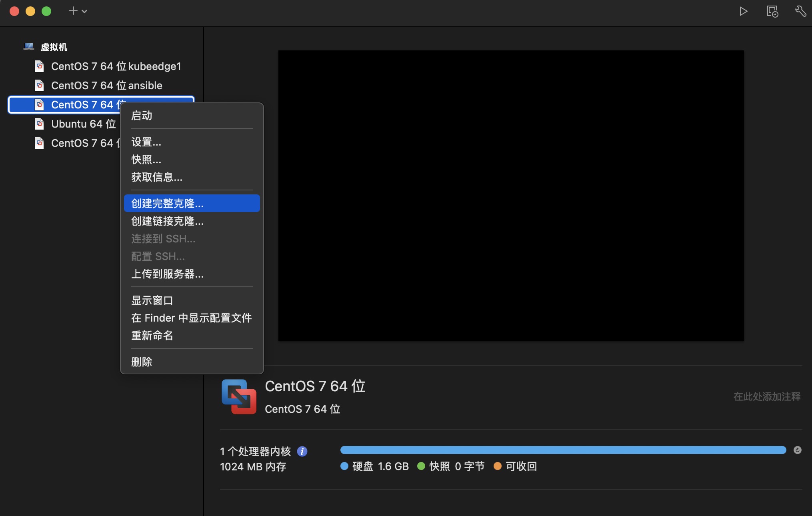Minimize window with the yellow button
This screenshot has width=812, height=516.
pyautogui.click(x=30, y=11)
